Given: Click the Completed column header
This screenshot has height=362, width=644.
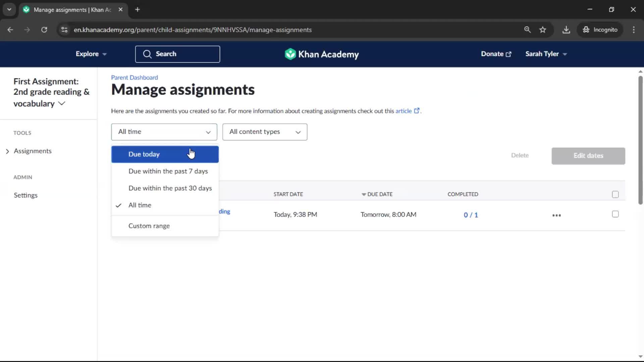Looking at the screenshot, I should (463, 194).
